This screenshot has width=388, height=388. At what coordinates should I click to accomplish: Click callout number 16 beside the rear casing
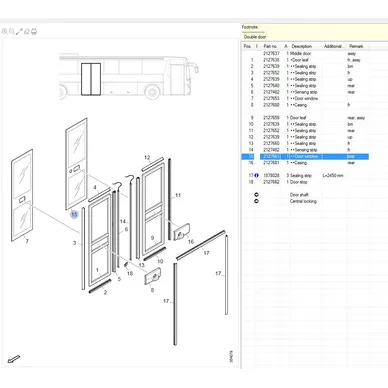(x=191, y=241)
